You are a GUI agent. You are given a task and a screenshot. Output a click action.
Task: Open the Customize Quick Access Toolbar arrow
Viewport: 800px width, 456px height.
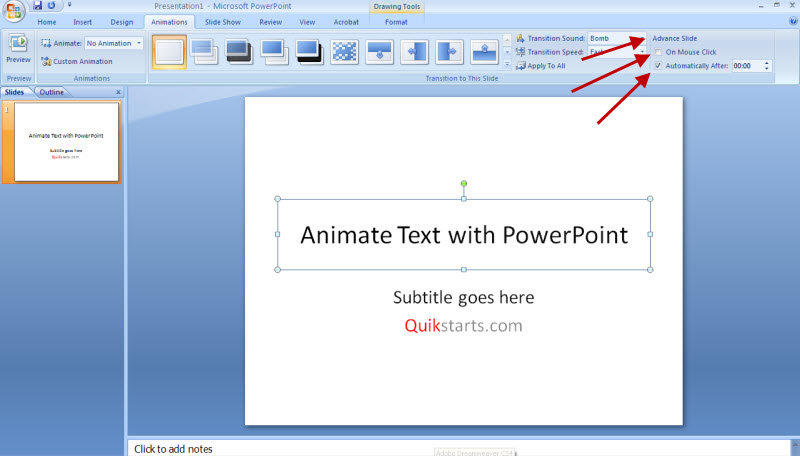tap(69, 5)
